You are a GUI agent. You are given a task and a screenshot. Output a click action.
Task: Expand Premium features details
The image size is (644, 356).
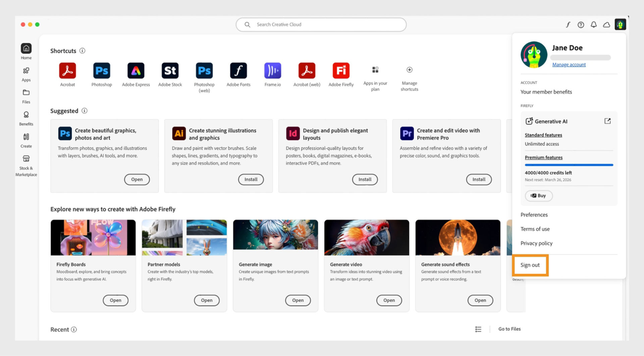(x=544, y=157)
